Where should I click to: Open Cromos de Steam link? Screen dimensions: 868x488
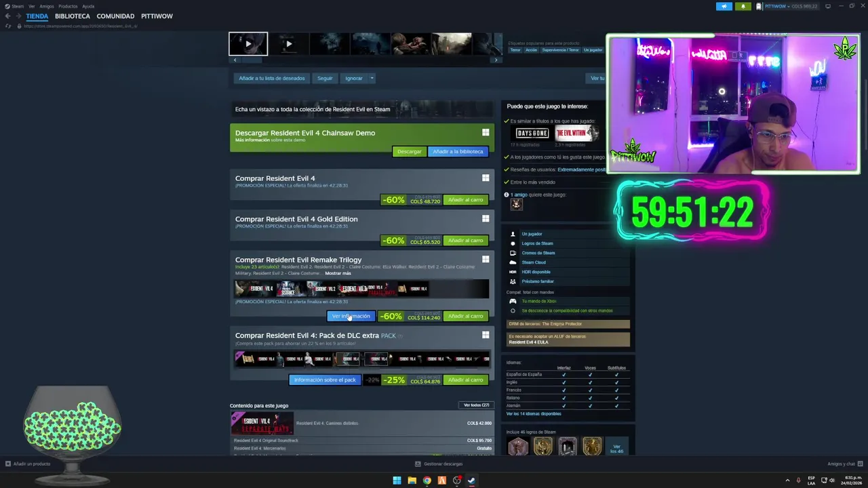coord(538,253)
